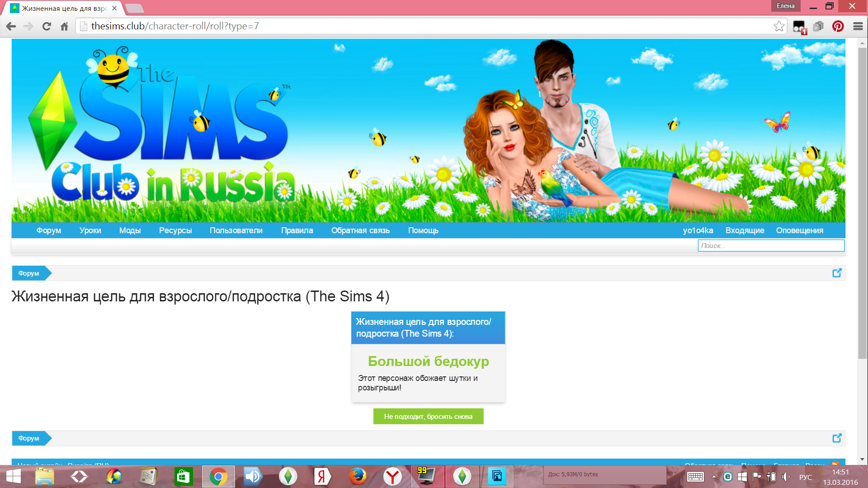The height and width of the screenshot is (488, 868).
Task: Bookmark page with the star icon
Action: 779,26
